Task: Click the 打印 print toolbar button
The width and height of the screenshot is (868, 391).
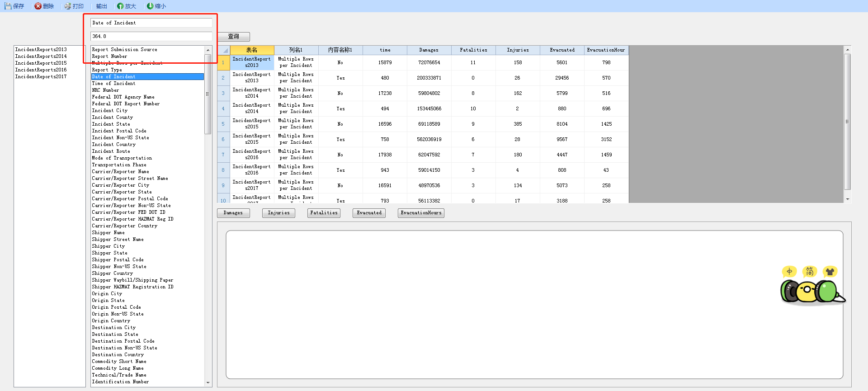Action: pyautogui.click(x=74, y=6)
